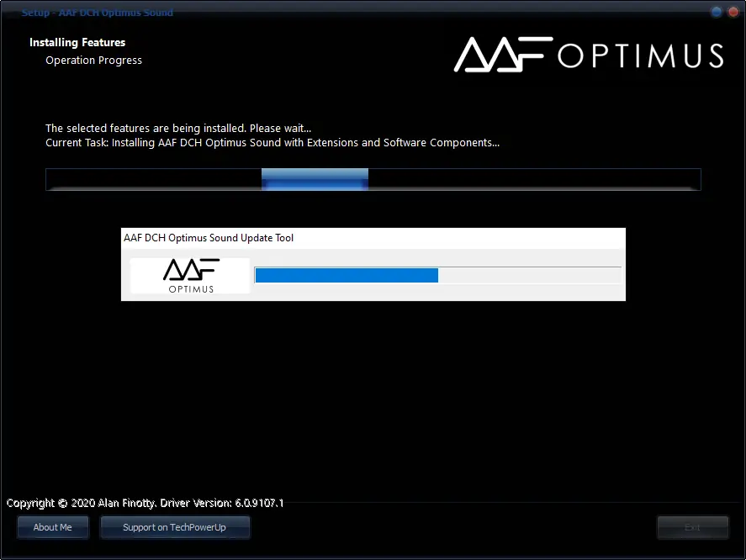The width and height of the screenshot is (746, 560).
Task: Click 'AAF DCH Optimus Sound Update Tool' title
Action: click(209, 238)
